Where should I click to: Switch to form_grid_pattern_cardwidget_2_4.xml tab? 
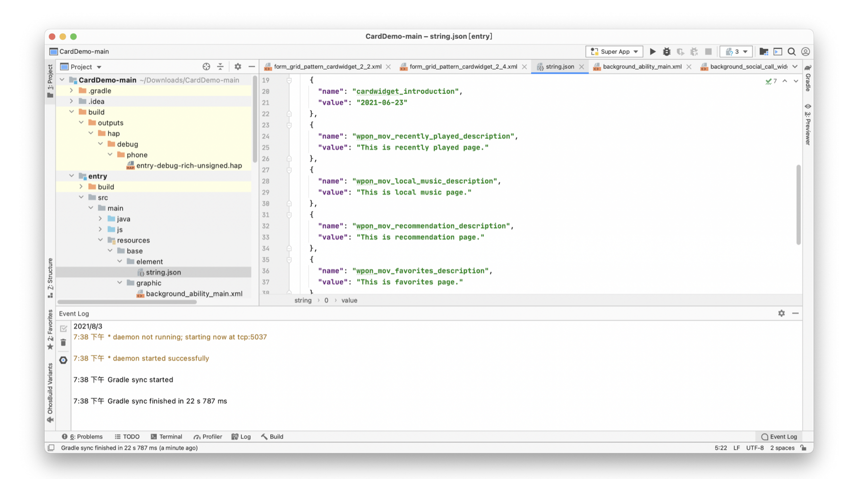pyautogui.click(x=463, y=66)
